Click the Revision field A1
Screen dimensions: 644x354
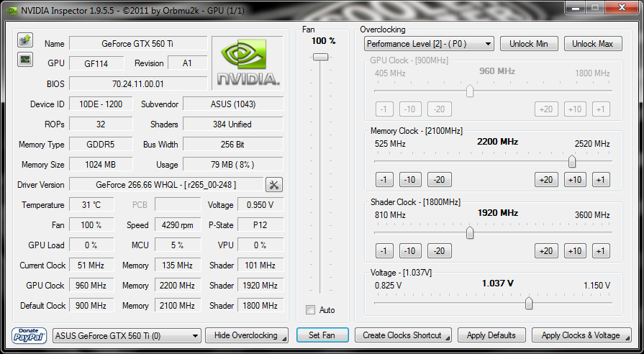tap(188, 63)
